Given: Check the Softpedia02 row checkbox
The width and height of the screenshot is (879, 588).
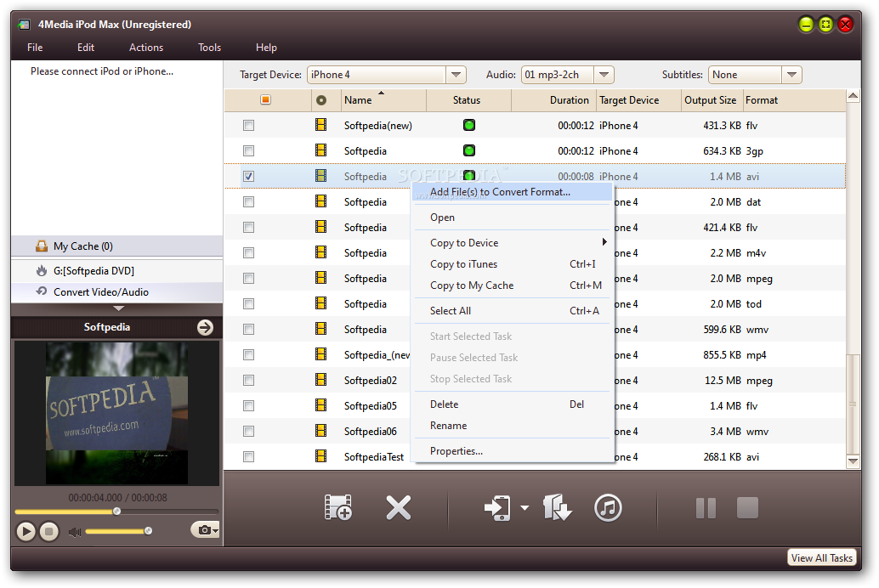Looking at the screenshot, I should pyautogui.click(x=248, y=380).
